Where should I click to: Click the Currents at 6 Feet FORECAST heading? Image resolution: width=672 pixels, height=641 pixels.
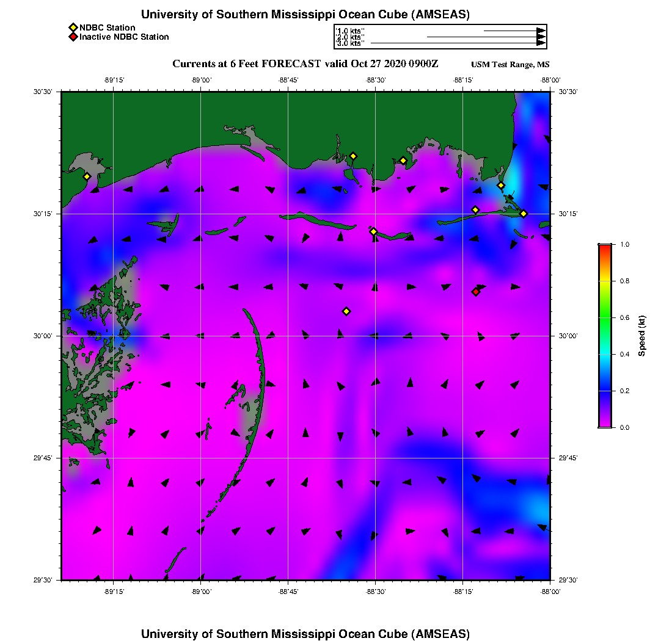click(x=305, y=64)
